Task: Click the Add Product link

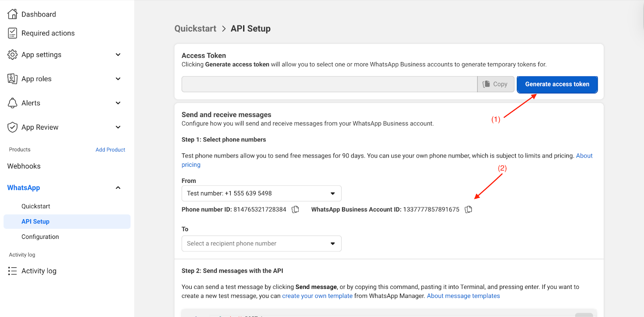Action: point(110,150)
